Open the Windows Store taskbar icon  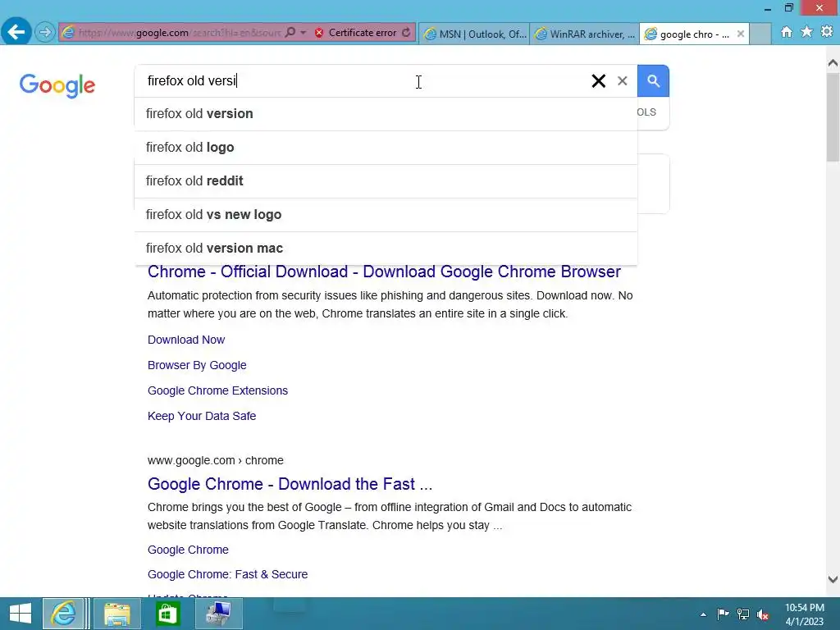tap(167, 614)
